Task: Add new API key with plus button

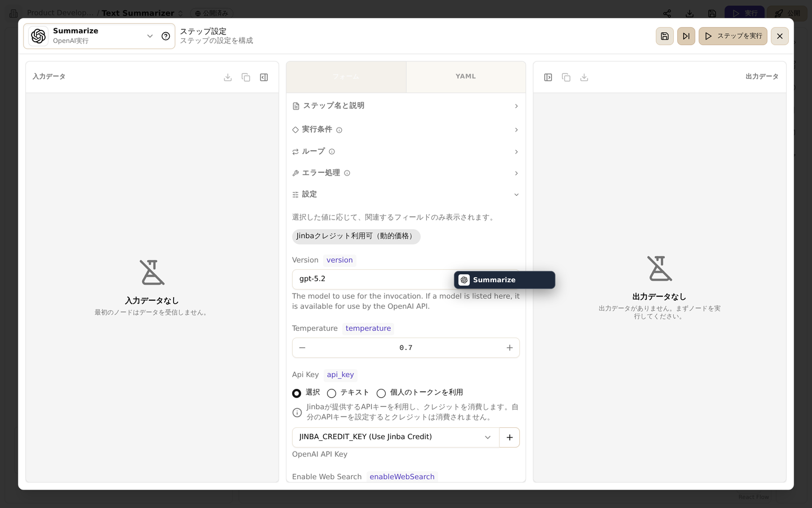Action: (x=510, y=437)
